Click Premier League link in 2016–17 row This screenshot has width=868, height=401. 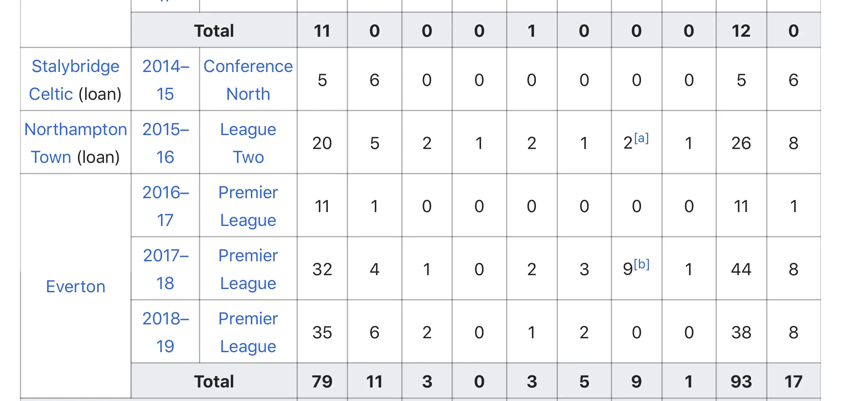pyautogui.click(x=248, y=206)
